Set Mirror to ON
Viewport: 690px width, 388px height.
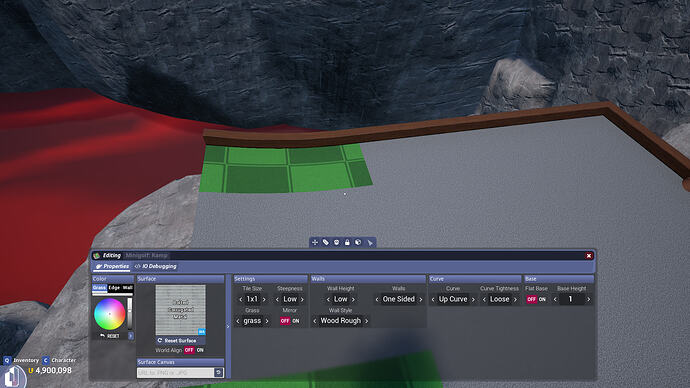(296, 321)
